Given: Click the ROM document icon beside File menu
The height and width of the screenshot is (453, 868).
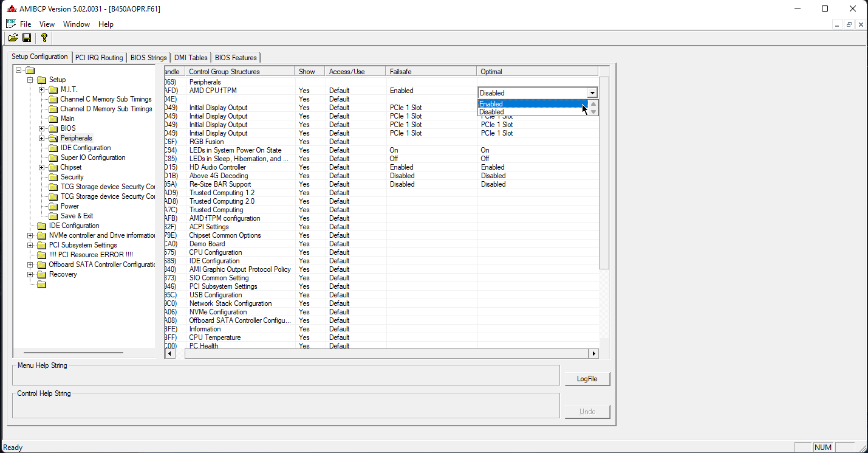Looking at the screenshot, I should point(11,24).
